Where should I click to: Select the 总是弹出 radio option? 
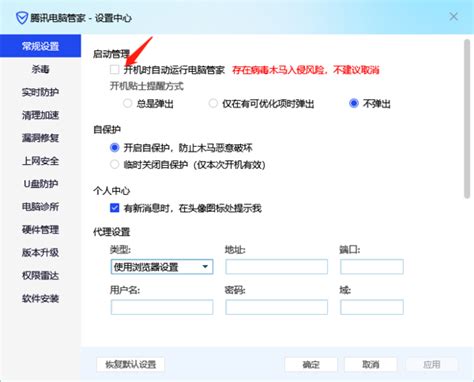coord(127,103)
